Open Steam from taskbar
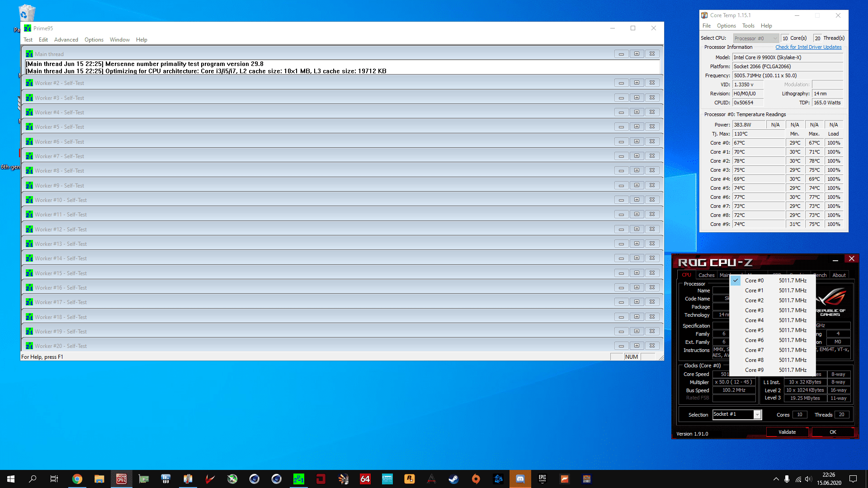 click(x=454, y=479)
